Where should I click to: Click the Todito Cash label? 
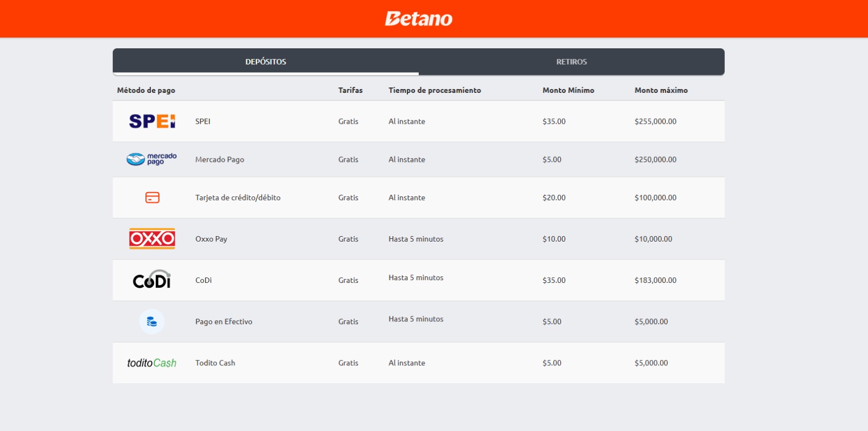pos(215,363)
